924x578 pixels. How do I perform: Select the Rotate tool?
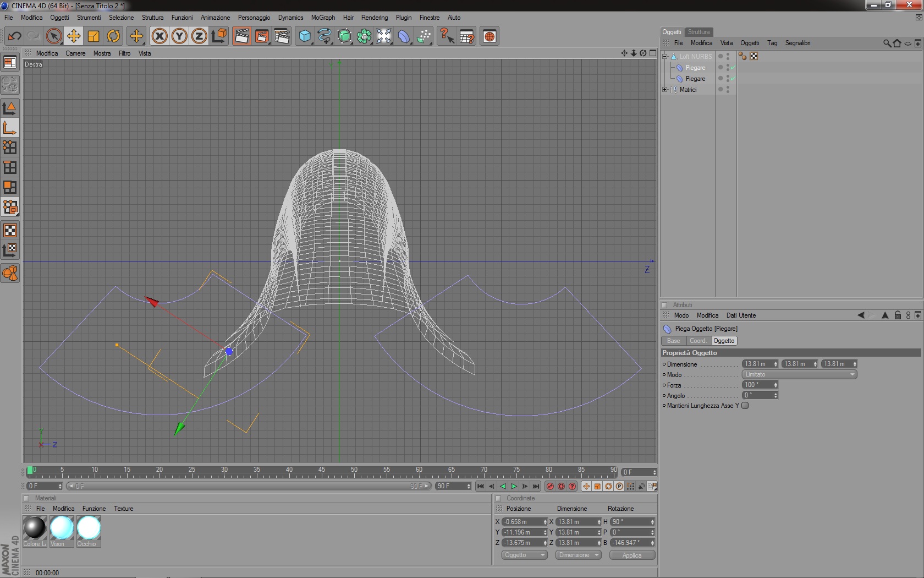(x=113, y=36)
